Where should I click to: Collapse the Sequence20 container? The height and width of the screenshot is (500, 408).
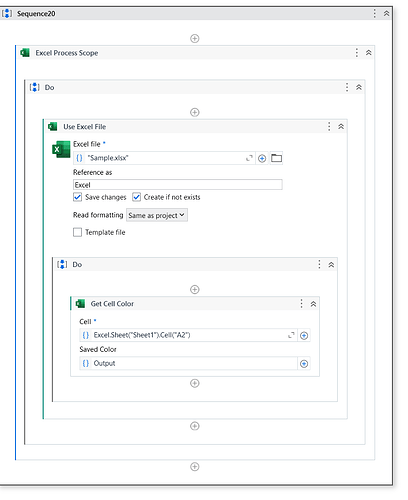386,13
